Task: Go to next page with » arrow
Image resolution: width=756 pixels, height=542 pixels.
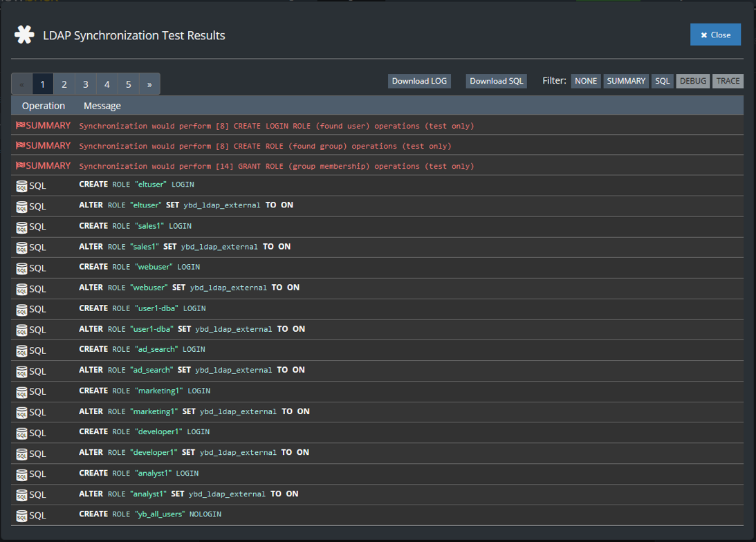Action: [x=149, y=84]
